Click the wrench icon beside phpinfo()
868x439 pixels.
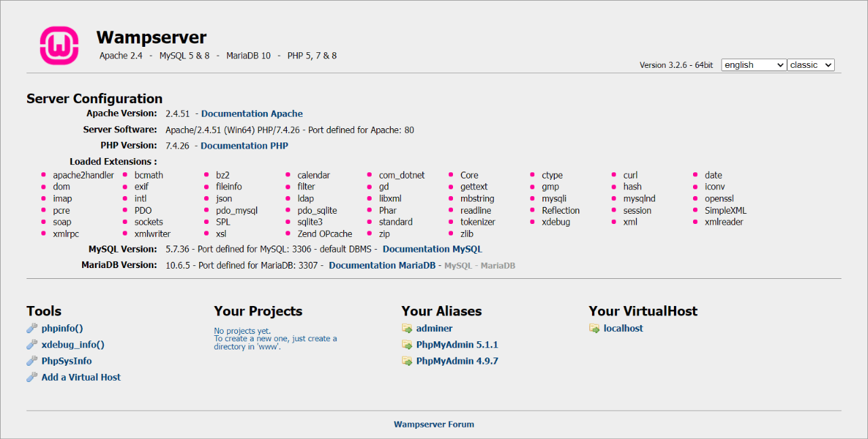[32, 328]
